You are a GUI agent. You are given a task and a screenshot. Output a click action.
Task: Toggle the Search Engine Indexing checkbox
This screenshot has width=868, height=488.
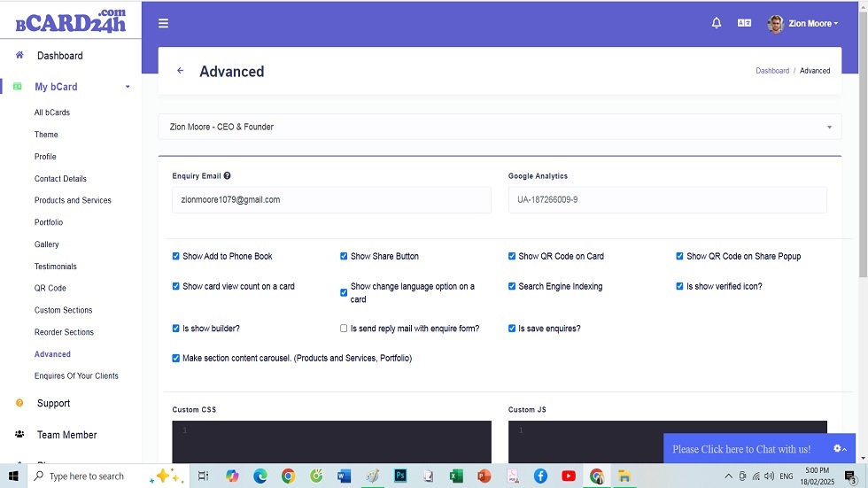[x=512, y=286]
